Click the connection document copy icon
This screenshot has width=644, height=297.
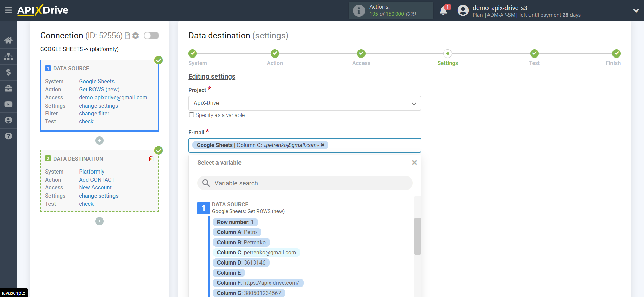point(128,36)
